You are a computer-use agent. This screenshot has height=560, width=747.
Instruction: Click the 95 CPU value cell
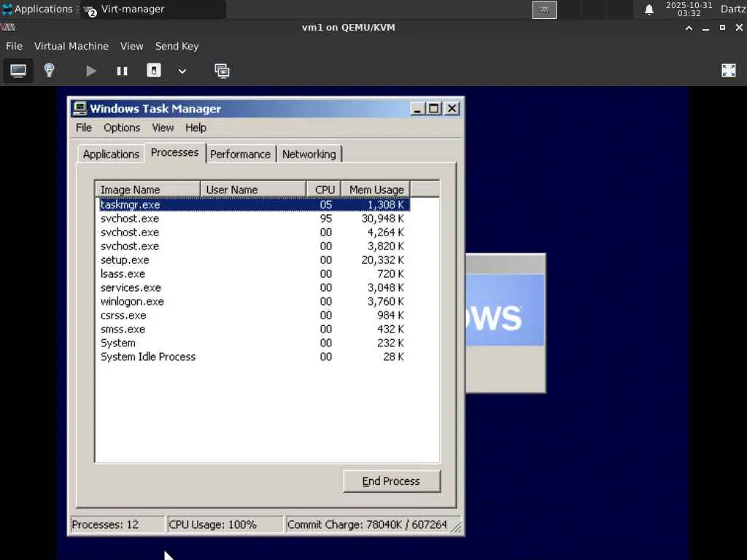(x=326, y=219)
